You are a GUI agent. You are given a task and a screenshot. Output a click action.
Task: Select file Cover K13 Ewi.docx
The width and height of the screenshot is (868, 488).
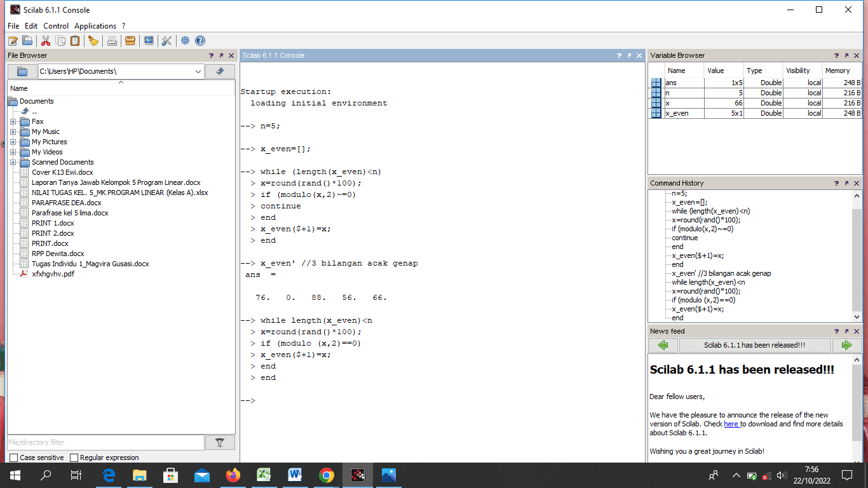62,172
